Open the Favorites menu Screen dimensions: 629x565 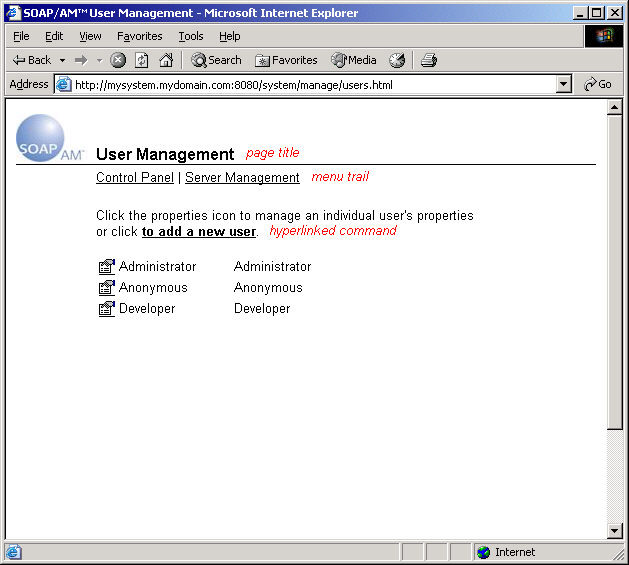(139, 36)
